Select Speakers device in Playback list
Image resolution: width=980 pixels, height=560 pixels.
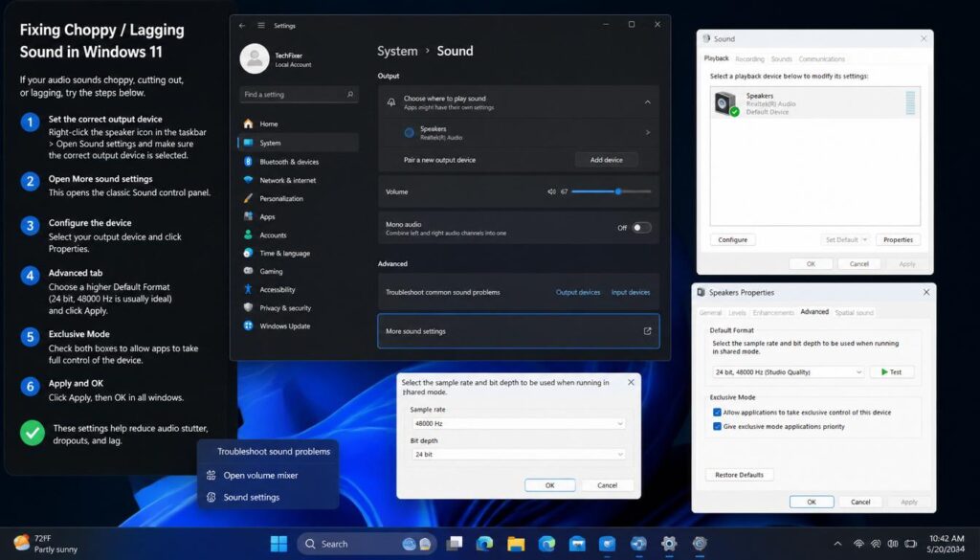pyautogui.click(x=815, y=103)
